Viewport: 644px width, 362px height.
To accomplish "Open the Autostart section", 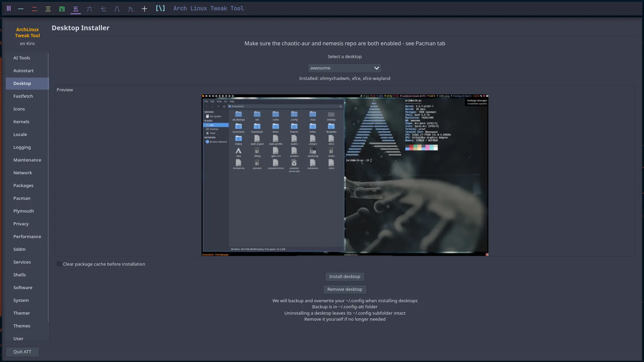I will coord(27,71).
